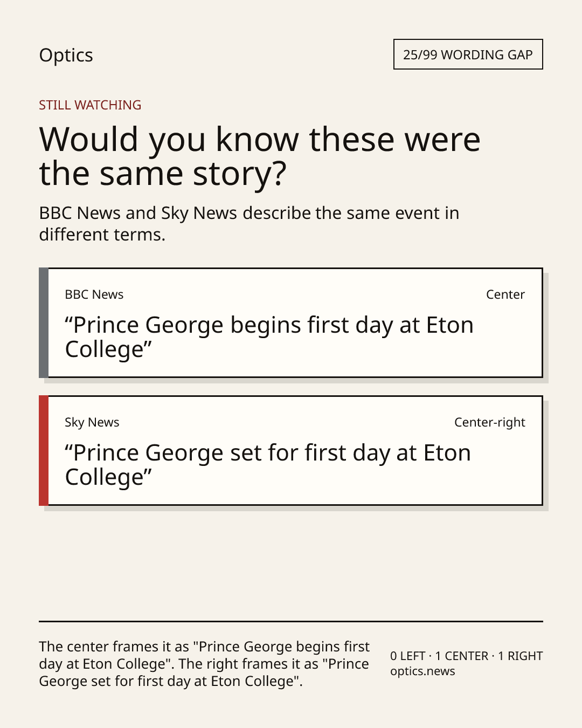This screenshot has height=728, width=582.
Task: Open the BBC News headline card
Action: (290, 322)
